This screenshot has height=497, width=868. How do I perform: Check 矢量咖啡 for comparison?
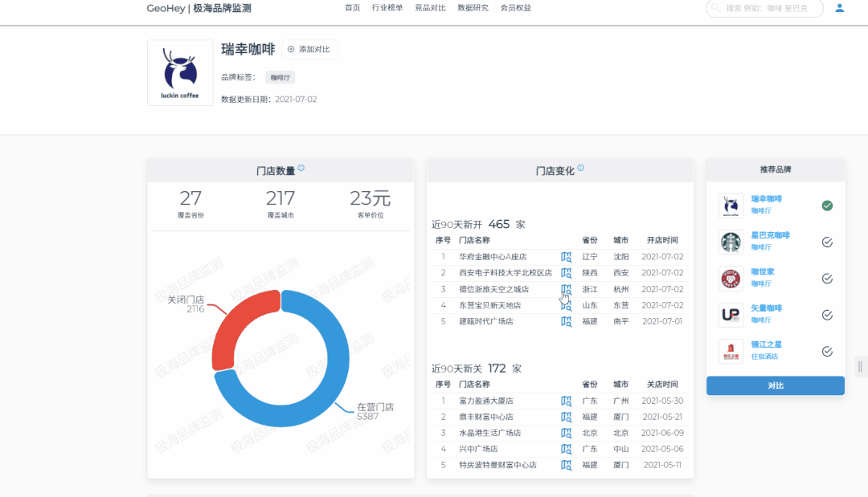pyautogui.click(x=827, y=315)
